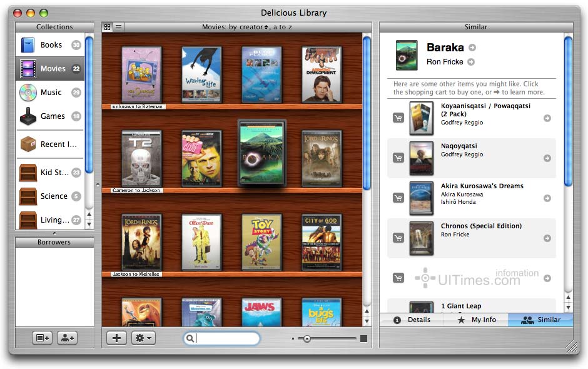Select the Fight Club cover
Viewport: 588px width, 369px height.
click(x=202, y=158)
